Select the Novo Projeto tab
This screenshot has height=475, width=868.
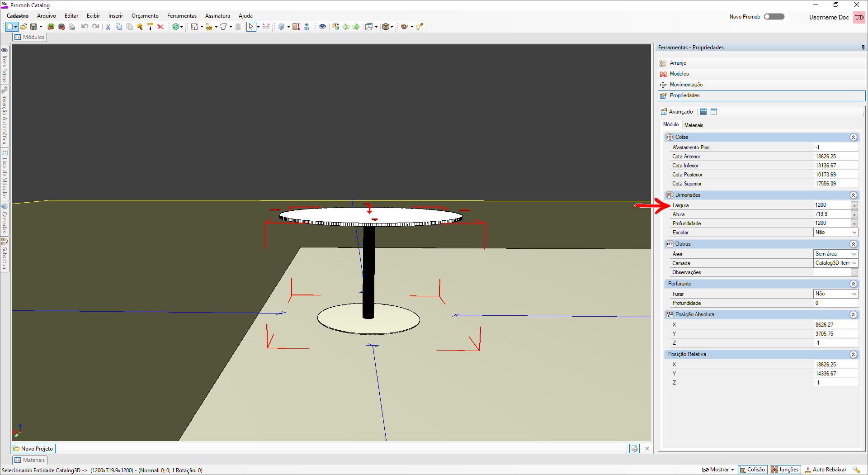[33, 449]
